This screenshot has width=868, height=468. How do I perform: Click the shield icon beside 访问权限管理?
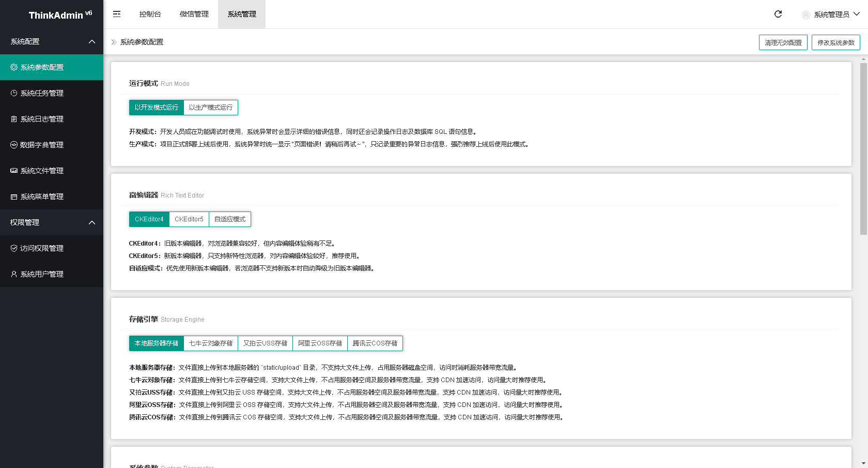point(14,248)
